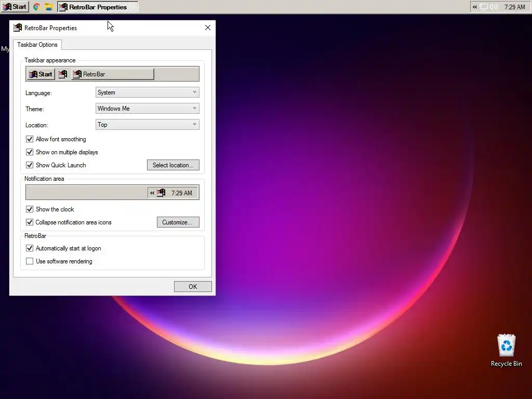Click the Theme: label
Screen dimensions: 532x399
[35, 109]
